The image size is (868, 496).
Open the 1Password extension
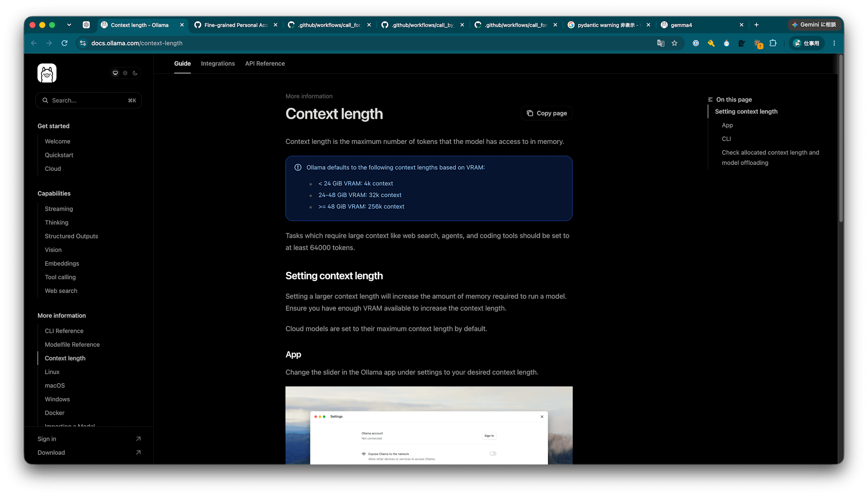pos(696,43)
